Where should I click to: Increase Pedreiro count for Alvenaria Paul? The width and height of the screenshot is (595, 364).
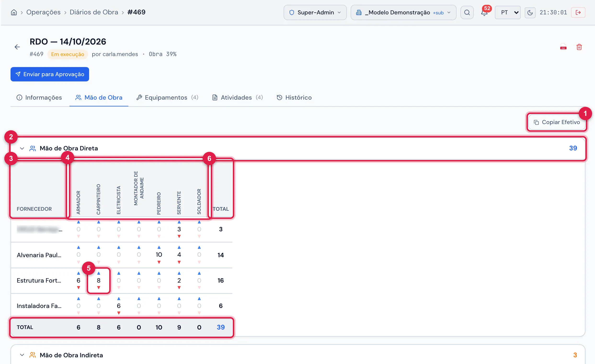click(159, 247)
